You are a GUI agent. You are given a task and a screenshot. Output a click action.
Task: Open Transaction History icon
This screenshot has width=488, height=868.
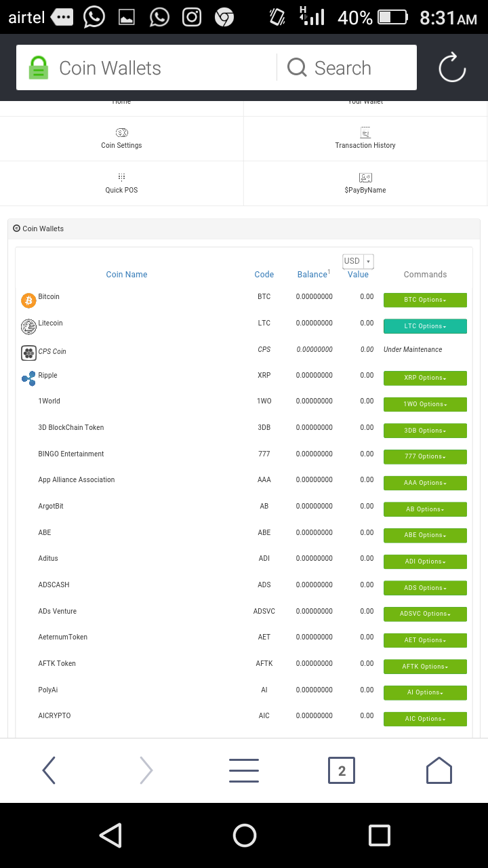(365, 133)
